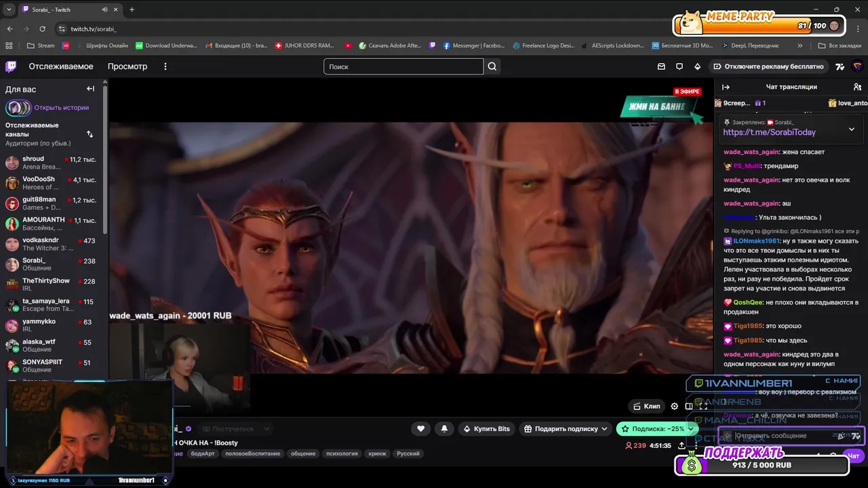This screenshot has width=868, height=488.
Task: View site information icon in address bar
Action: pos(62,29)
